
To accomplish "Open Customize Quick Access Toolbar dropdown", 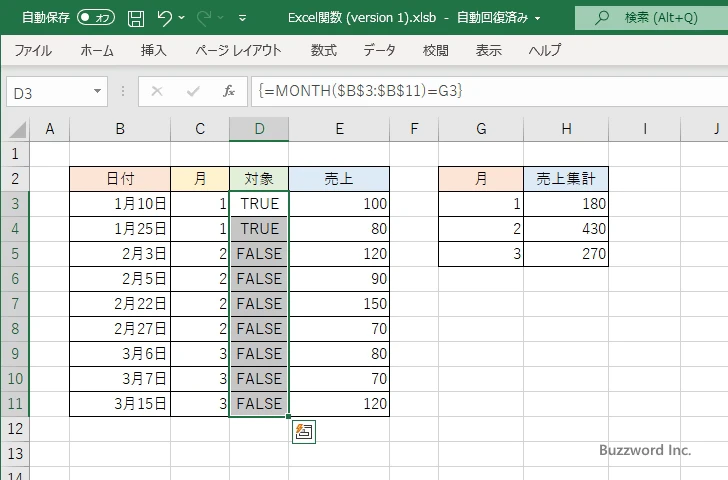I will [x=242, y=17].
